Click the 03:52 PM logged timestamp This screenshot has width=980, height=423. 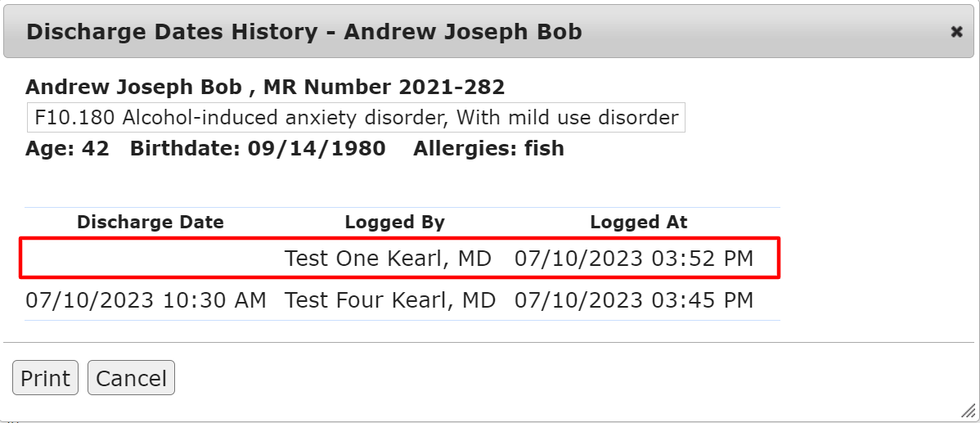pyautogui.click(x=633, y=259)
